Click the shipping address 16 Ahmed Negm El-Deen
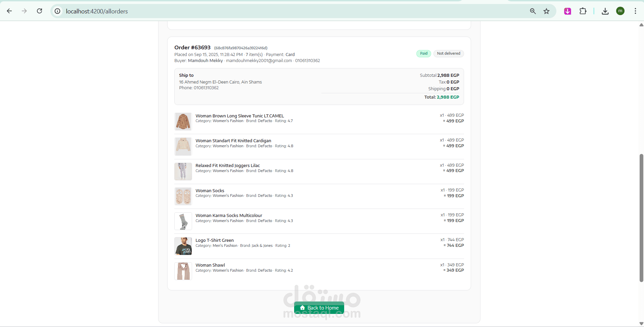The image size is (644, 327). (x=220, y=82)
